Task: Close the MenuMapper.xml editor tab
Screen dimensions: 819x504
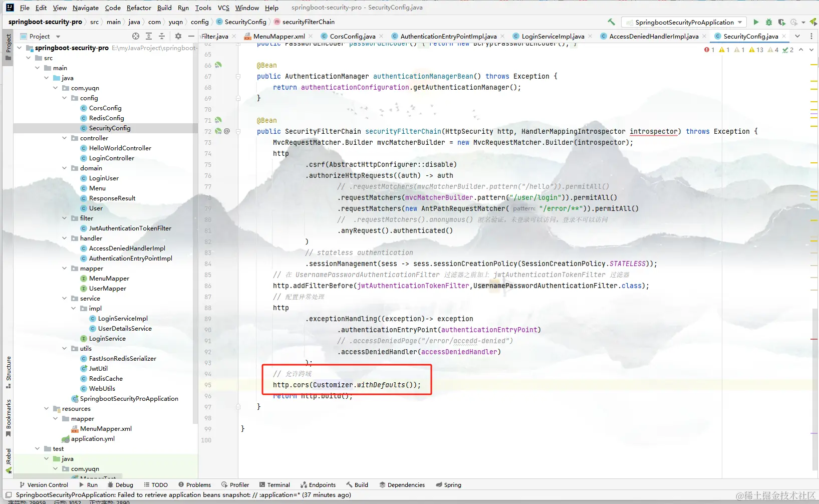Action: 311,36
